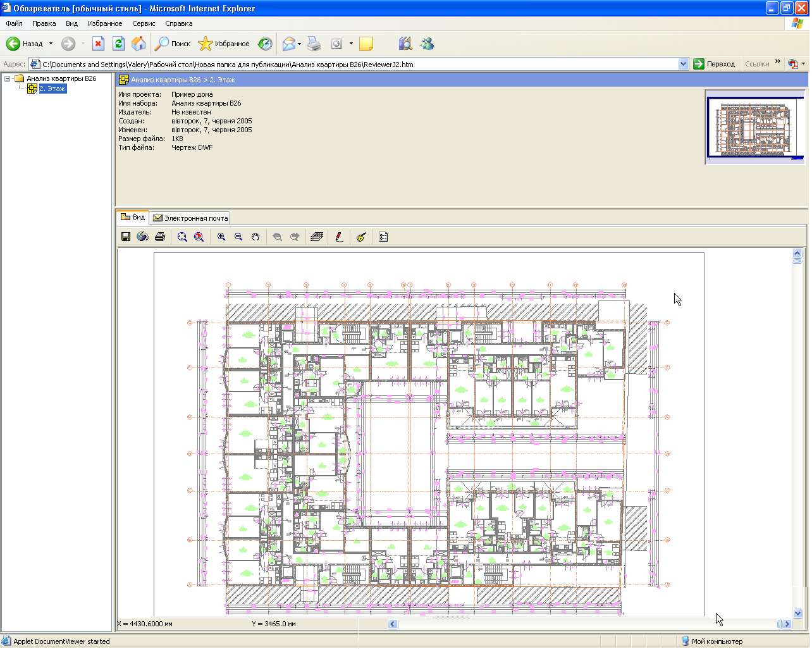
Task: Click the browser Home icon
Action: point(138,44)
